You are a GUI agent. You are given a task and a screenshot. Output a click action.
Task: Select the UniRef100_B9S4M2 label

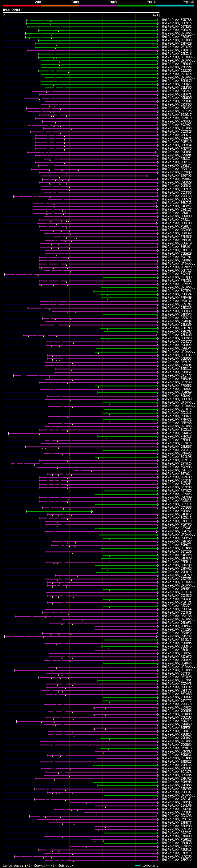tap(176, 274)
